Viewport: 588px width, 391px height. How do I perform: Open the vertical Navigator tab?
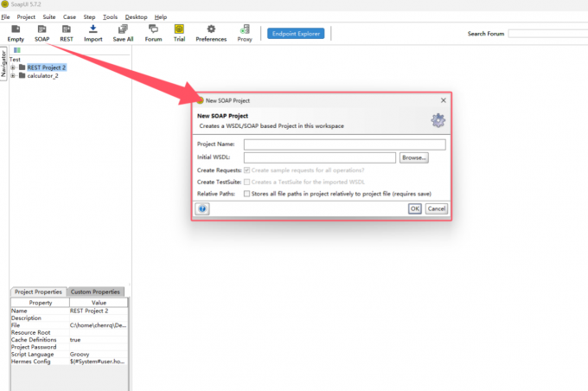coord(3,63)
